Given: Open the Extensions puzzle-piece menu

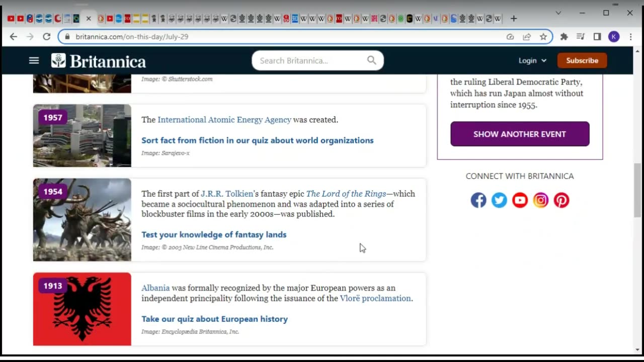Looking at the screenshot, I should click(564, 37).
